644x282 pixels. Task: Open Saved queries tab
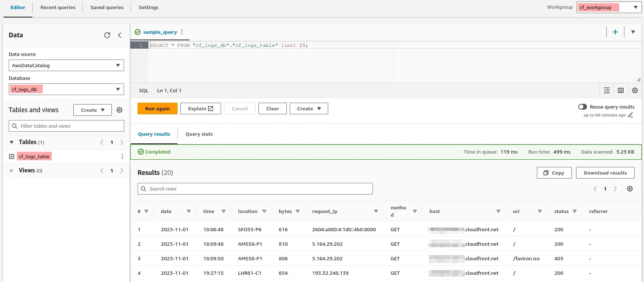pyautogui.click(x=107, y=7)
